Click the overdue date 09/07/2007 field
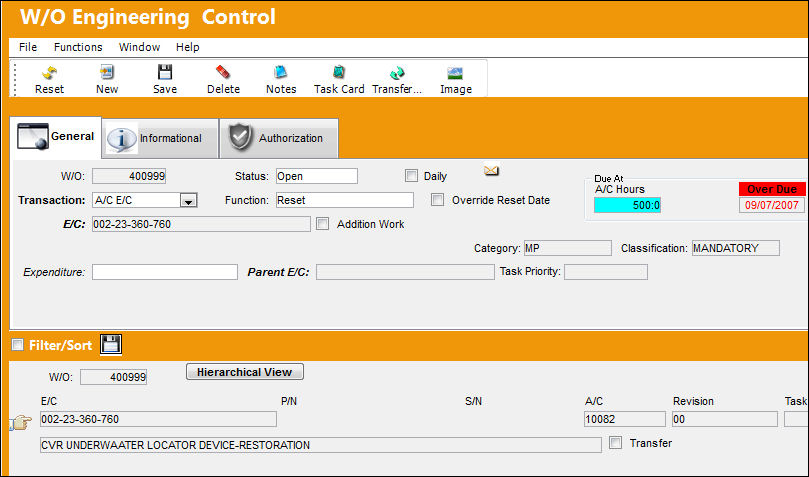 pos(772,205)
